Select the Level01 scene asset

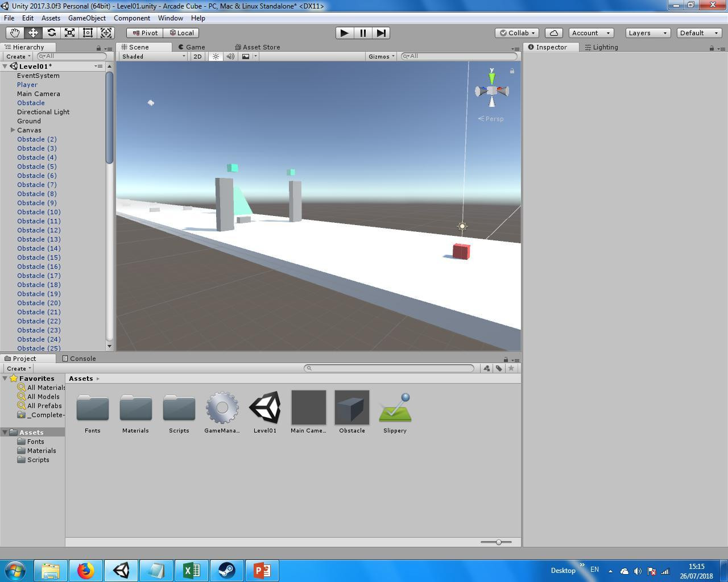[x=265, y=412]
